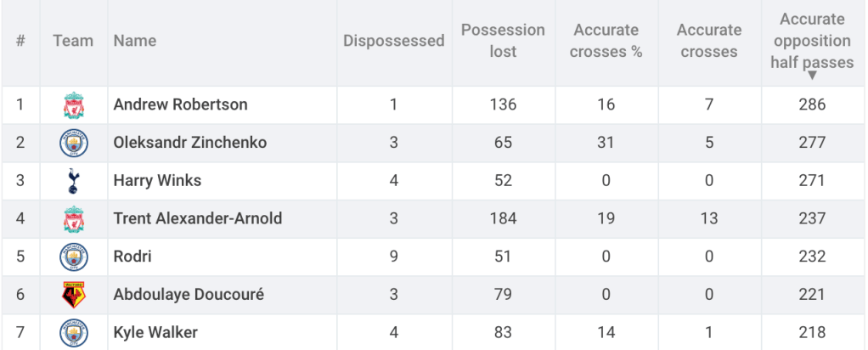This screenshot has width=868, height=350.
Task: Open Harry Winks player link
Action: (x=157, y=181)
